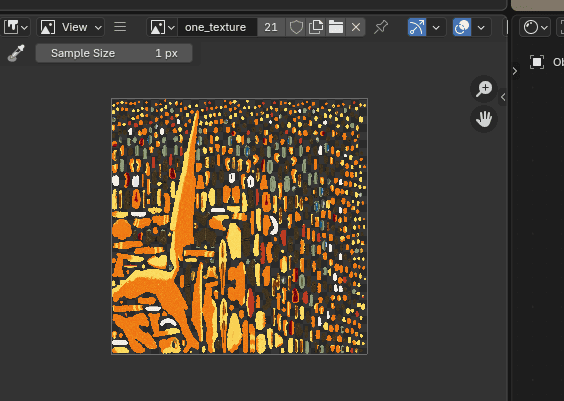The width and height of the screenshot is (564, 401).
Task: Click the zoom magnifier gizmo
Action: click(484, 88)
